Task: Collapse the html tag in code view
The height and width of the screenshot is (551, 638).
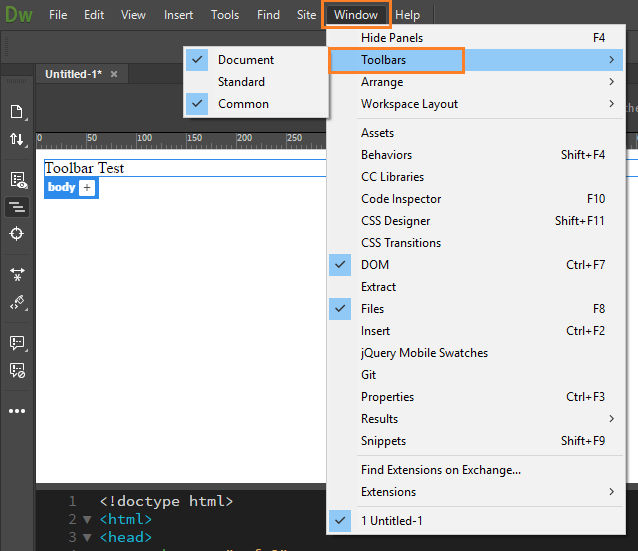Action: pos(87,520)
